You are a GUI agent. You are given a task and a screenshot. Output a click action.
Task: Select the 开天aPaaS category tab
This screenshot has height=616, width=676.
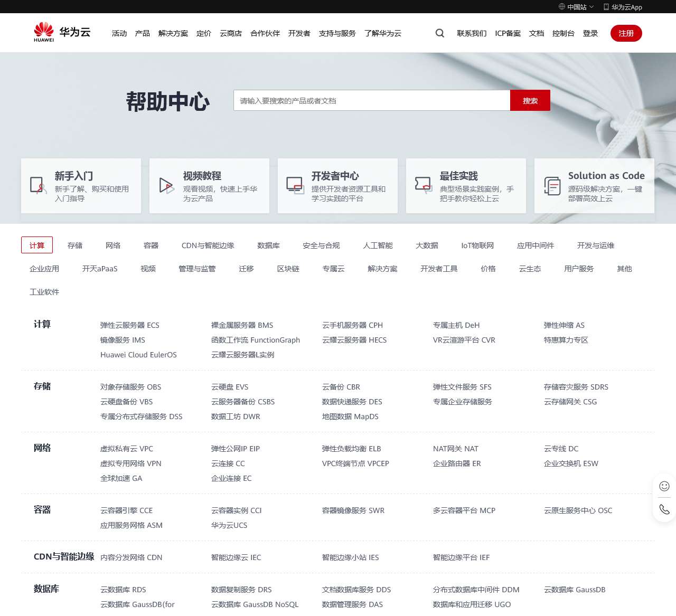[100, 269]
